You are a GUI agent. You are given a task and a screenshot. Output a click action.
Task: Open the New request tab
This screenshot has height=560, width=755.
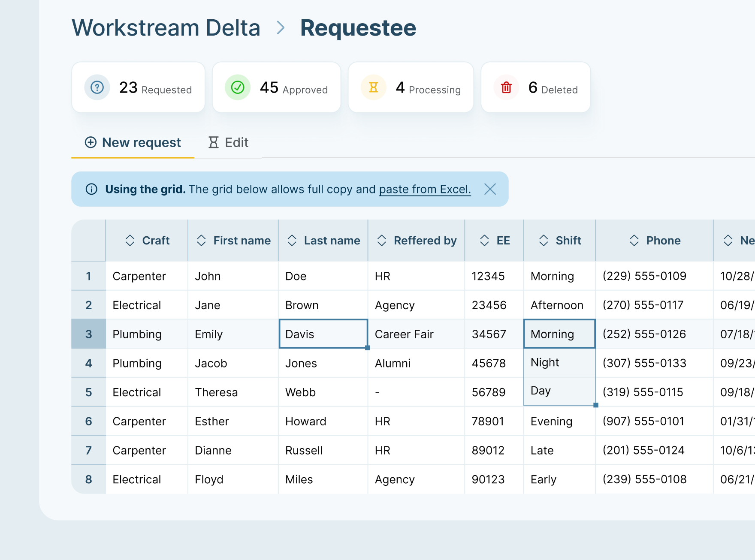point(133,142)
